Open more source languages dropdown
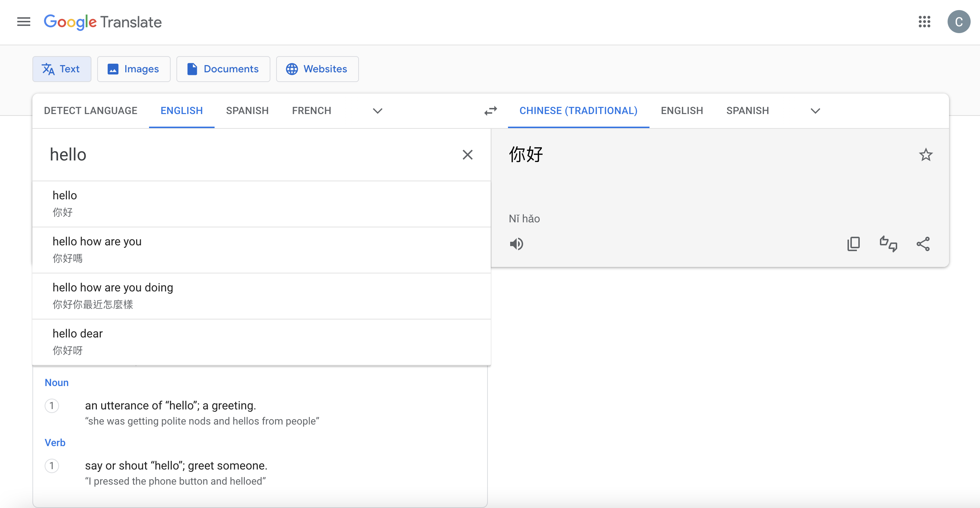Screen dimensions: 980x508 [377, 111]
